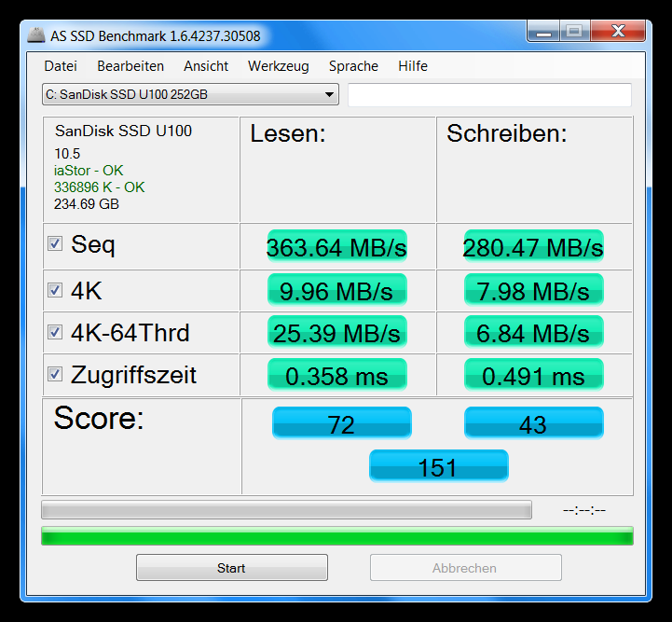Screen dimensions: 672x622
Task: Open the Datei menu
Action: (61, 66)
